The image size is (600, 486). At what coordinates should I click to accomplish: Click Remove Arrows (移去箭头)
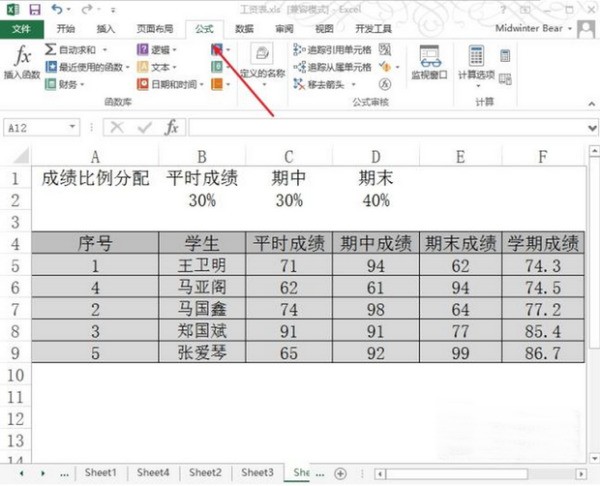(320, 84)
